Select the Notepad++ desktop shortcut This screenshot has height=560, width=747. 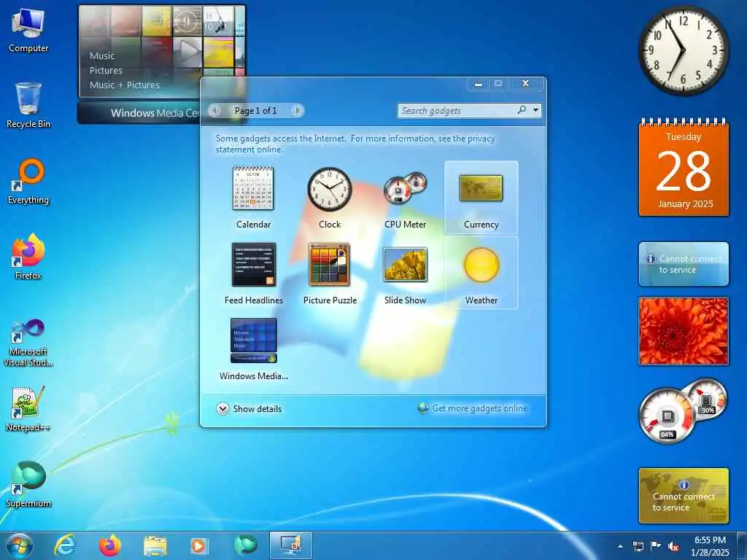coord(28,408)
